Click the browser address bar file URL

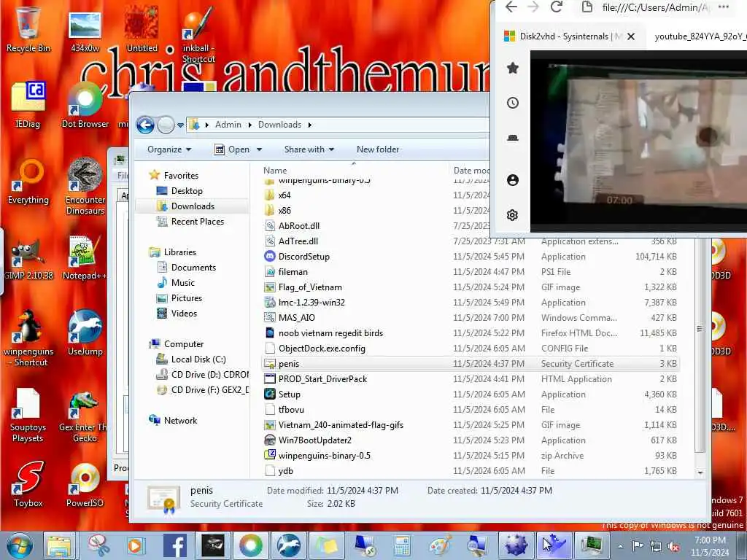654,7
